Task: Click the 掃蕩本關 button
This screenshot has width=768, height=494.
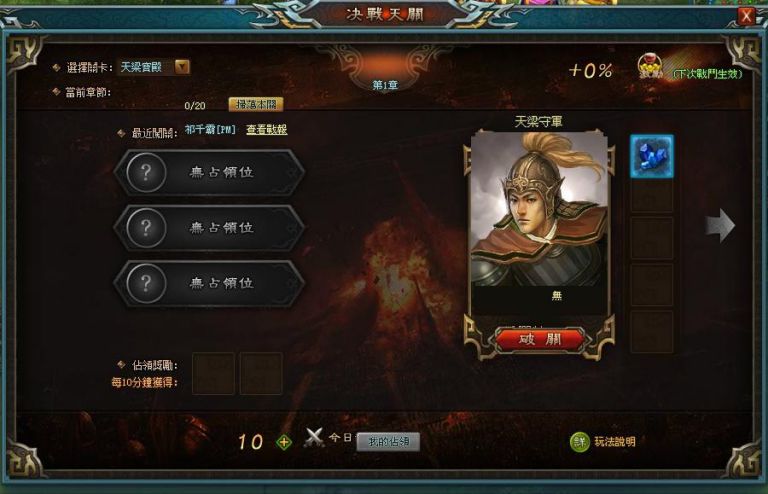Action: pos(256,104)
